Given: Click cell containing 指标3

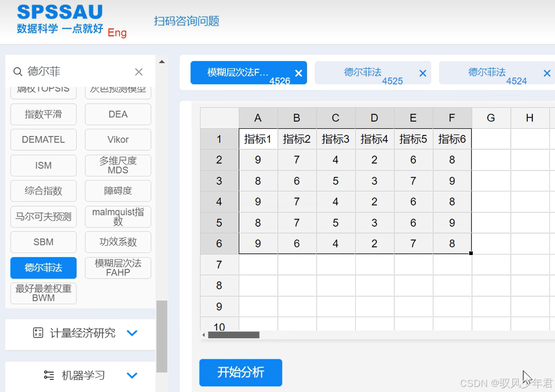Looking at the screenshot, I should 336,139.
